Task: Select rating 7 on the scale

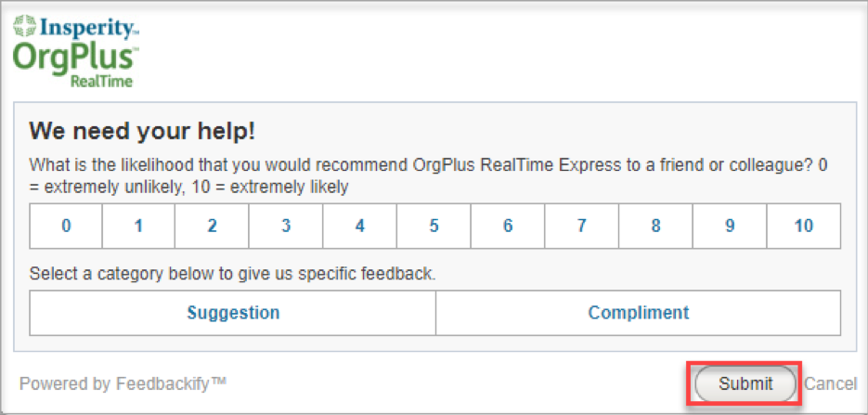Action: (582, 226)
